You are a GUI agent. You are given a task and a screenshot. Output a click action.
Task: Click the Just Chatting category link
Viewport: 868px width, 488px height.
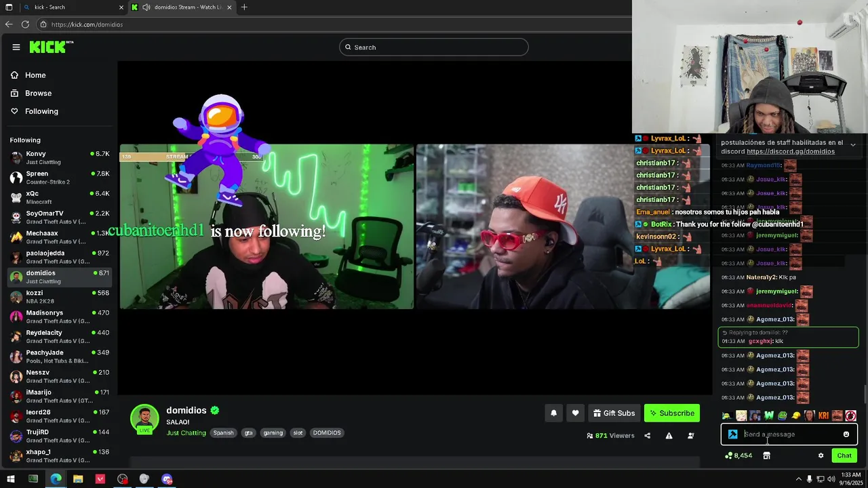tap(186, 432)
